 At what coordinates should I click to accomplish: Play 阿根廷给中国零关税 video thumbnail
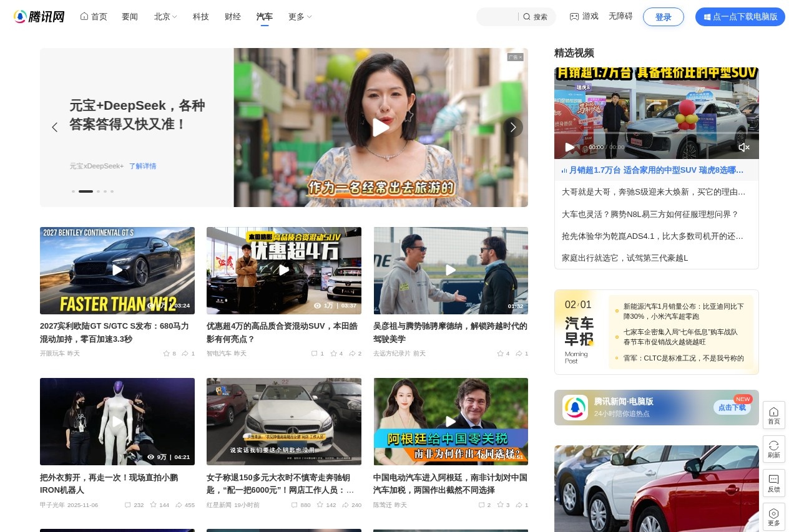(451, 422)
